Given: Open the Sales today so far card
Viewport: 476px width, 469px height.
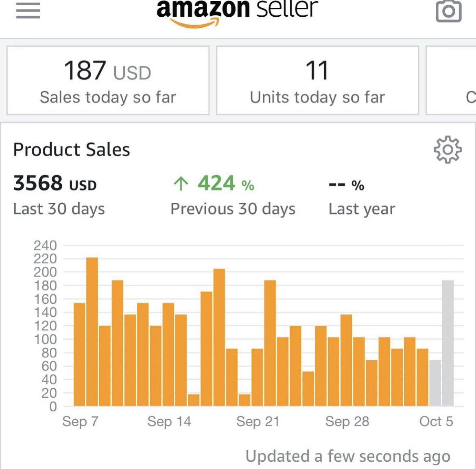Looking at the screenshot, I should 108,81.
